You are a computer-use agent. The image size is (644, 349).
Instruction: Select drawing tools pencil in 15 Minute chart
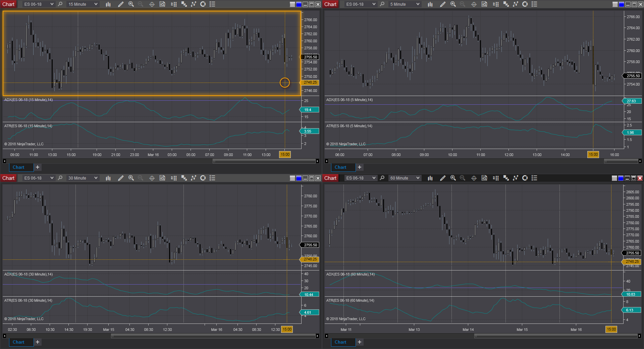click(x=121, y=4)
